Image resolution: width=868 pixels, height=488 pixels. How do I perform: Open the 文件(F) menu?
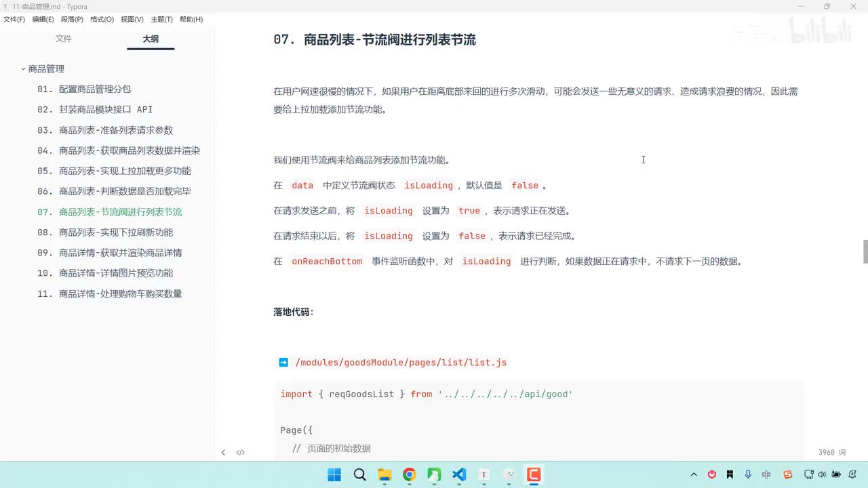[x=14, y=19]
